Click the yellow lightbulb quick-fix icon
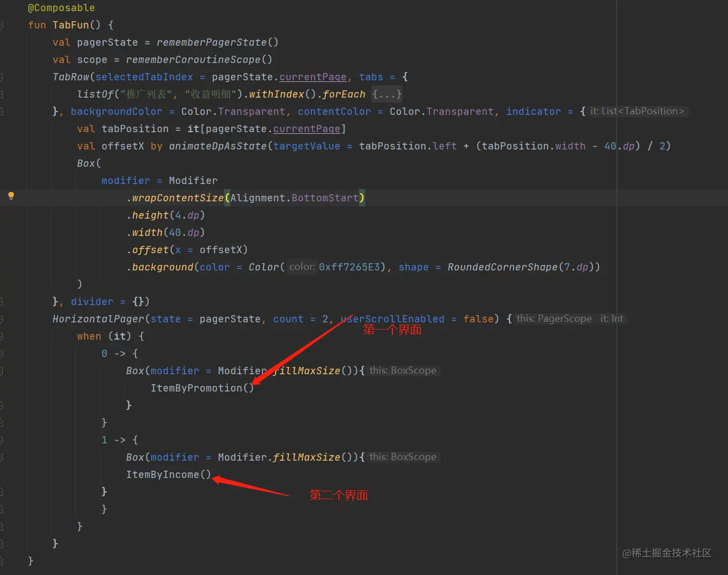Viewport: 728px width, 575px height. pyautogui.click(x=11, y=196)
